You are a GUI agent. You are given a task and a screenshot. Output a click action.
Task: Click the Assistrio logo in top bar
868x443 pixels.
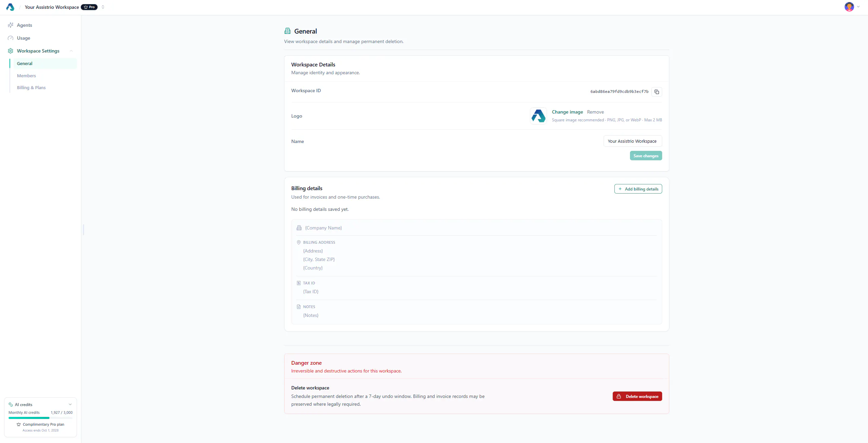10,7
